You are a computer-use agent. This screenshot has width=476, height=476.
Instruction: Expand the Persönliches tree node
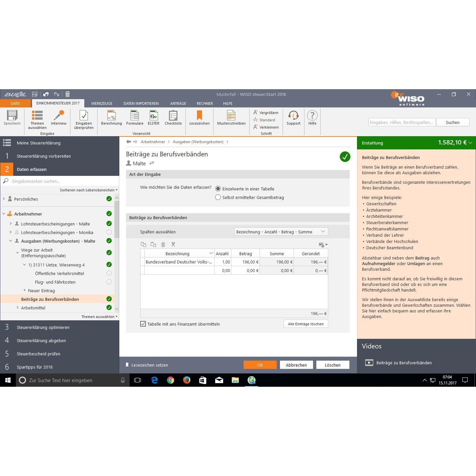pos(4,199)
